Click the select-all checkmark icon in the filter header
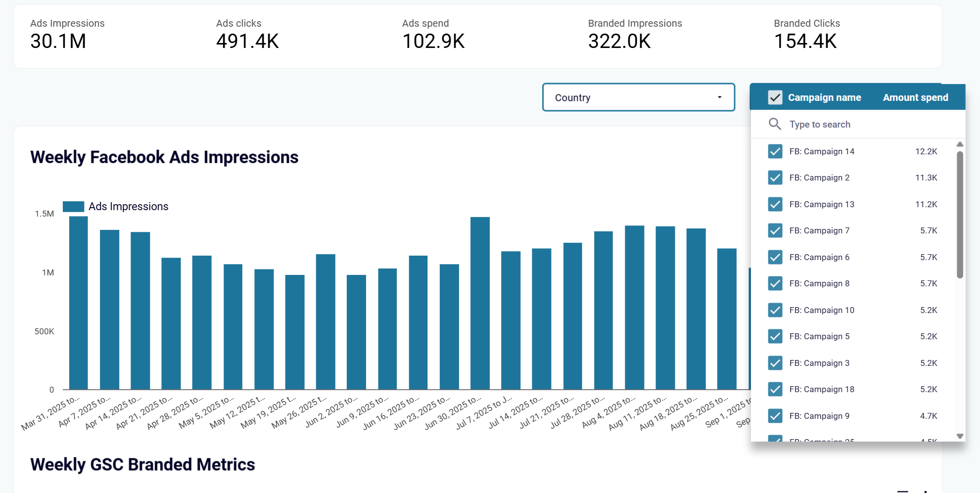980x493 pixels. (775, 97)
